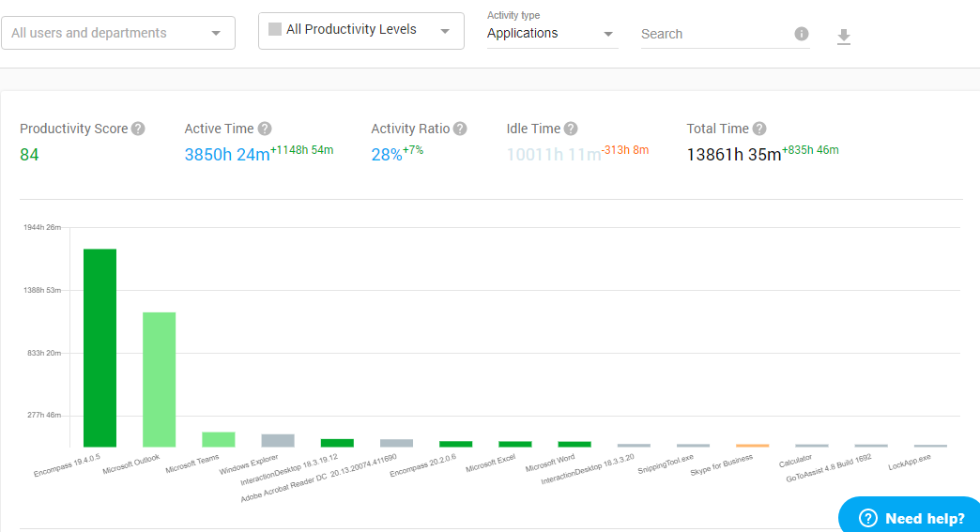The image size is (980, 532).
Task: Open the Need help? chat button
Action: point(911,518)
